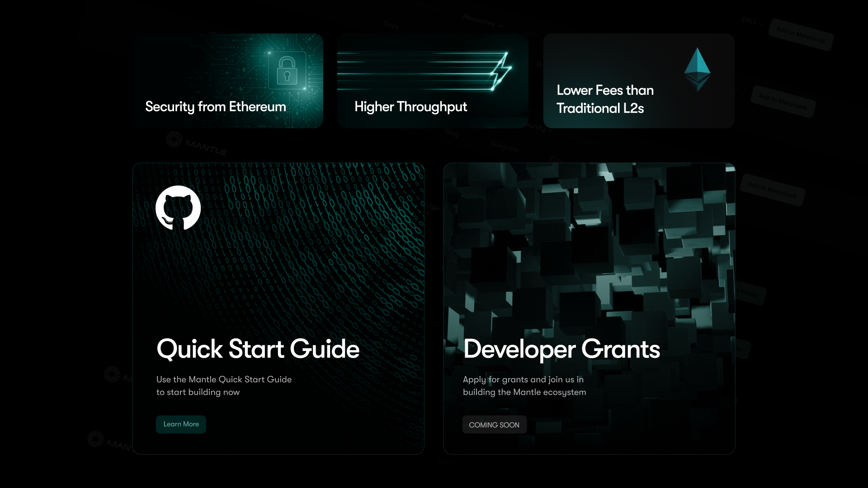This screenshot has width=868, height=488.
Task: Select the Higher Throughput label
Action: 410,107
